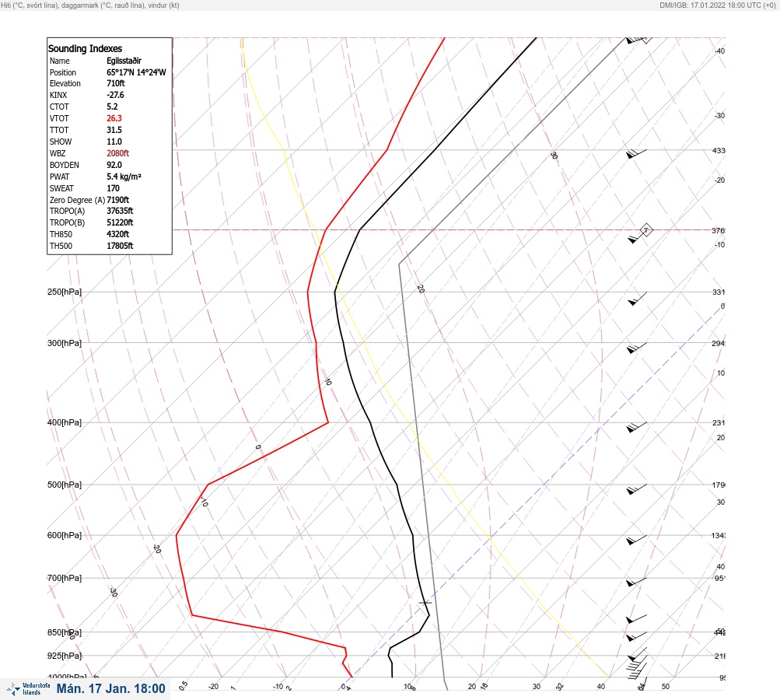The width and height of the screenshot is (780, 700).
Task: Click the 300[hPa] pressure label
Action: point(65,343)
